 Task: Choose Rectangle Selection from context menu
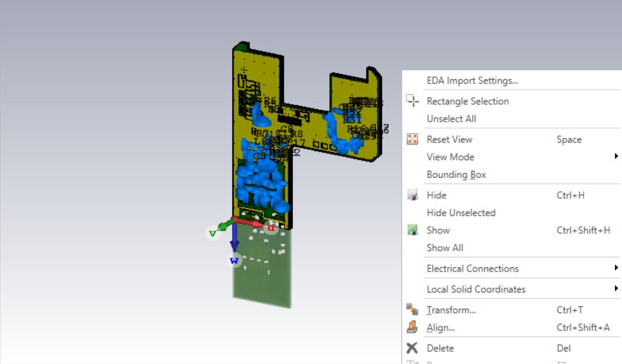tap(468, 101)
